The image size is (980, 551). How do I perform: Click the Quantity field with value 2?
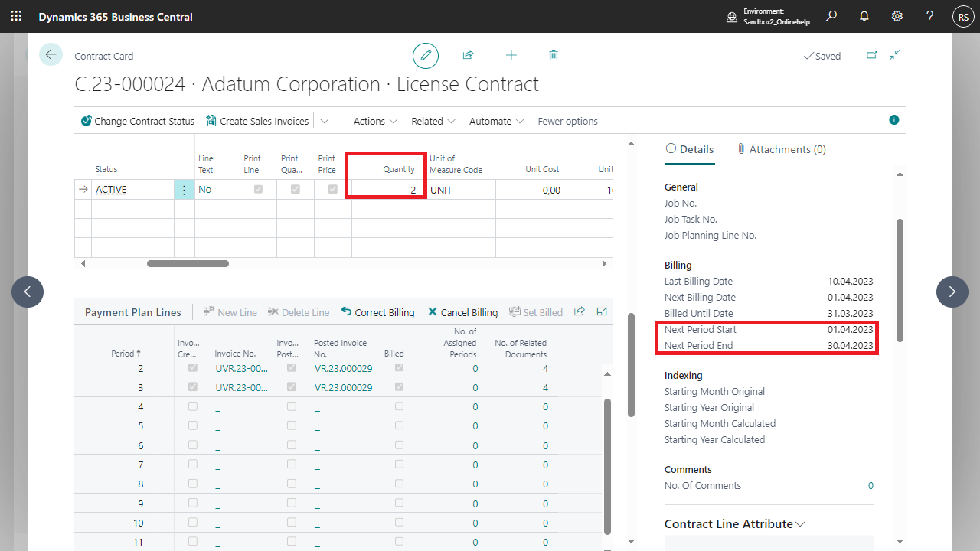[387, 190]
